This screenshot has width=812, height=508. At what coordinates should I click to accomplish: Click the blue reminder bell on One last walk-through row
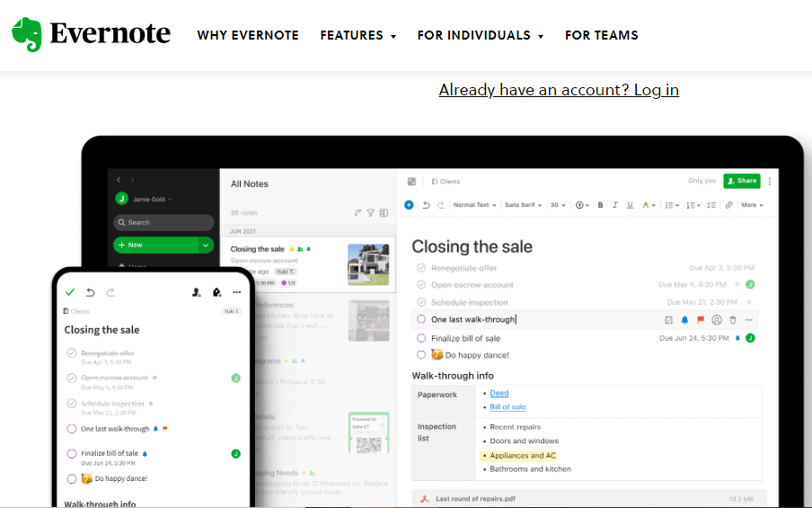click(x=684, y=320)
